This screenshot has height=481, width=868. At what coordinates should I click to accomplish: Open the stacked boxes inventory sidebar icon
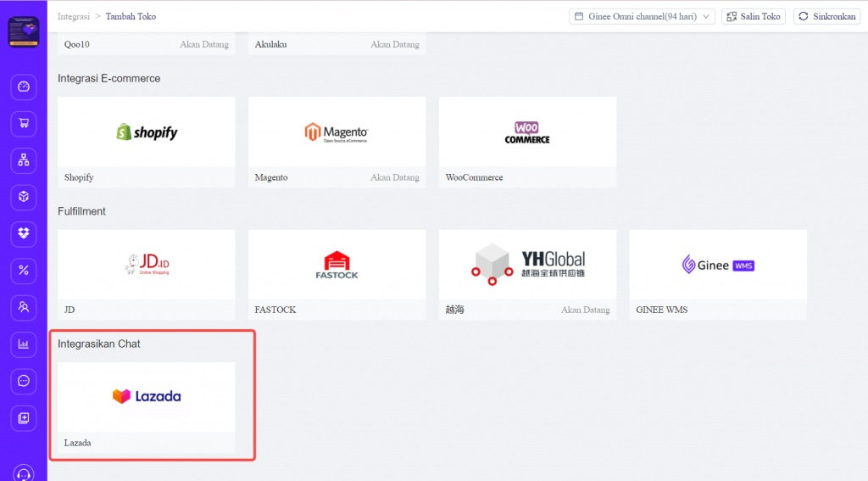click(x=23, y=233)
